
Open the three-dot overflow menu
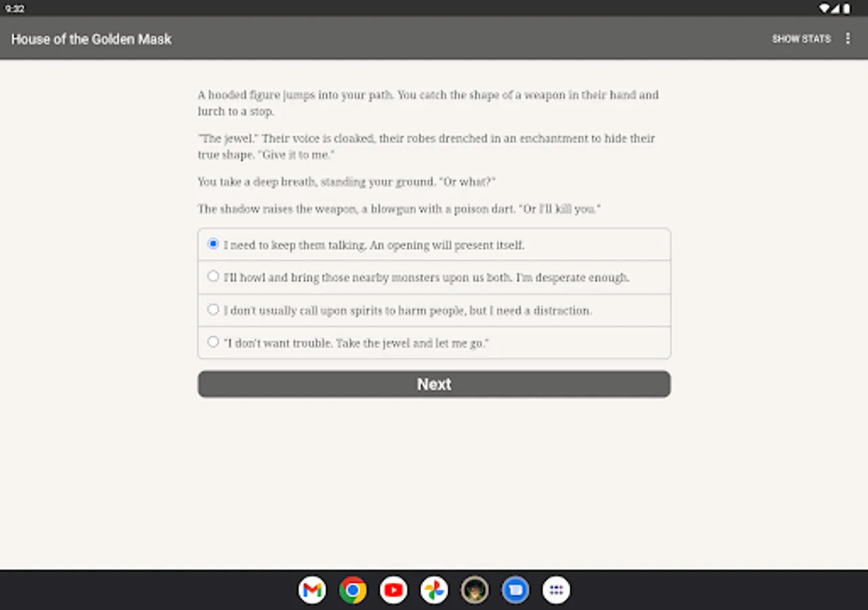tap(848, 39)
